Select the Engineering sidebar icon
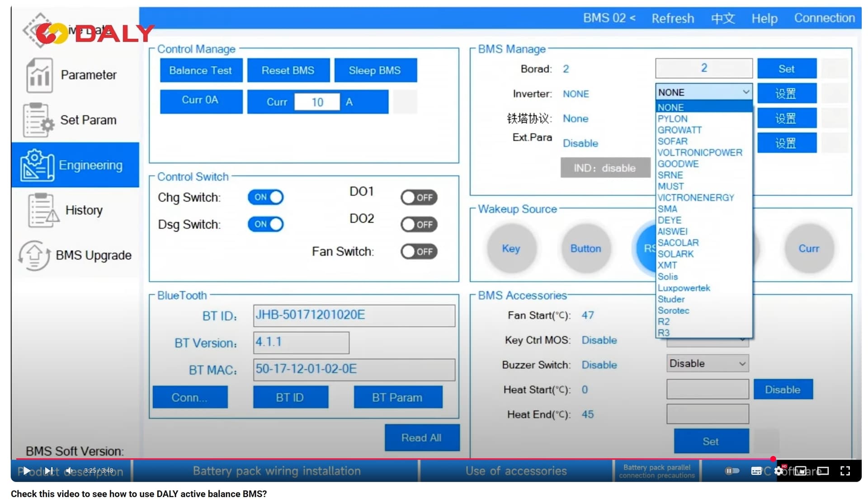Image resolution: width=868 pixels, height=503 pixels. point(37,165)
